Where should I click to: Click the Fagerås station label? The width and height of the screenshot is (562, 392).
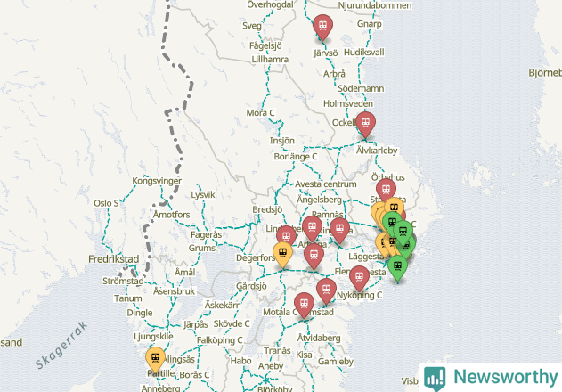(206, 234)
